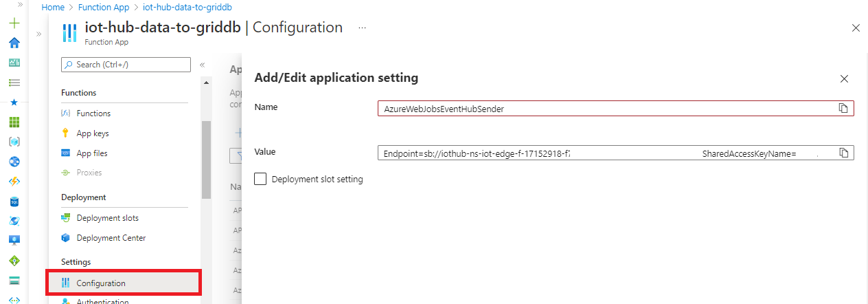Select Deployment Center in the menu
This screenshot has width=868, height=304.
coord(111,238)
